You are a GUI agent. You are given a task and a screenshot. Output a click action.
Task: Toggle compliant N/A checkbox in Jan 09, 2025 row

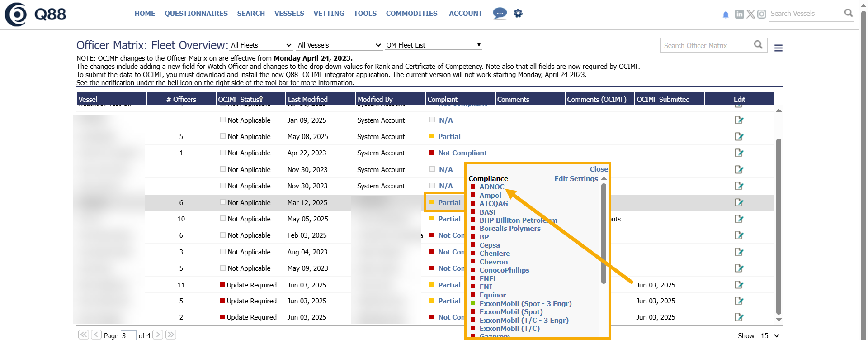pyautogui.click(x=432, y=120)
